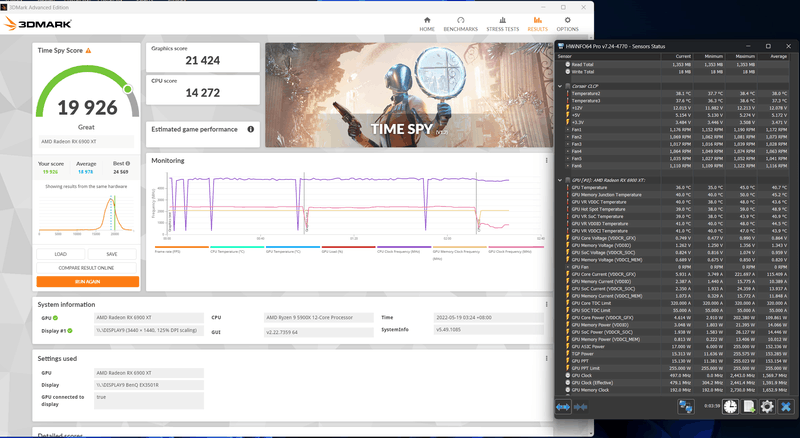
Task: Click the Time Spy Score warning icon
Action: click(x=88, y=51)
